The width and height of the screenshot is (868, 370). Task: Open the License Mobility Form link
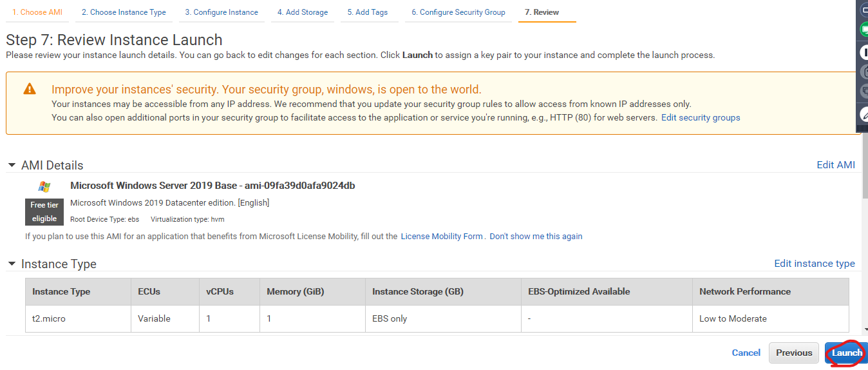pyautogui.click(x=442, y=237)
